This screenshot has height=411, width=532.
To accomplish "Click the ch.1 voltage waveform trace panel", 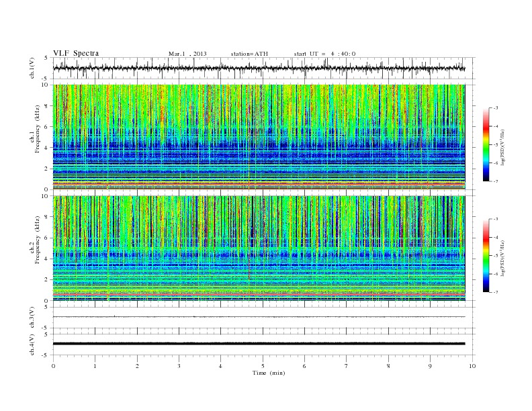I will coord(264,68).
